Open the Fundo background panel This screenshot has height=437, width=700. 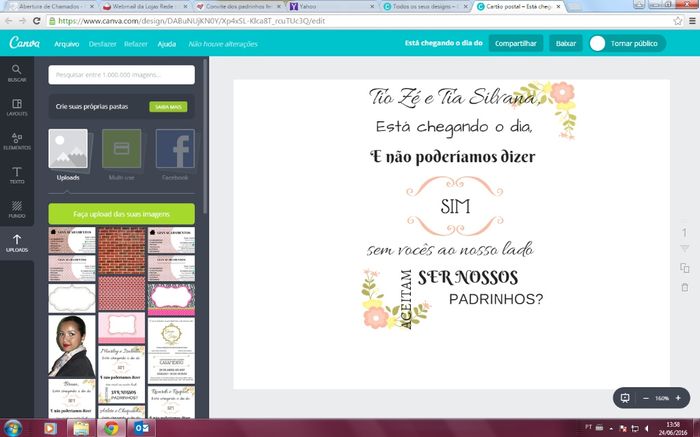coord(17,209)
